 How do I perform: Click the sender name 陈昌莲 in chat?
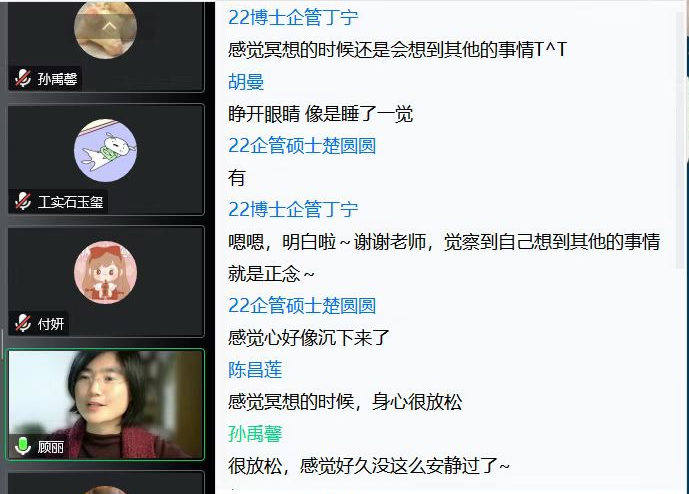point(255,370)
